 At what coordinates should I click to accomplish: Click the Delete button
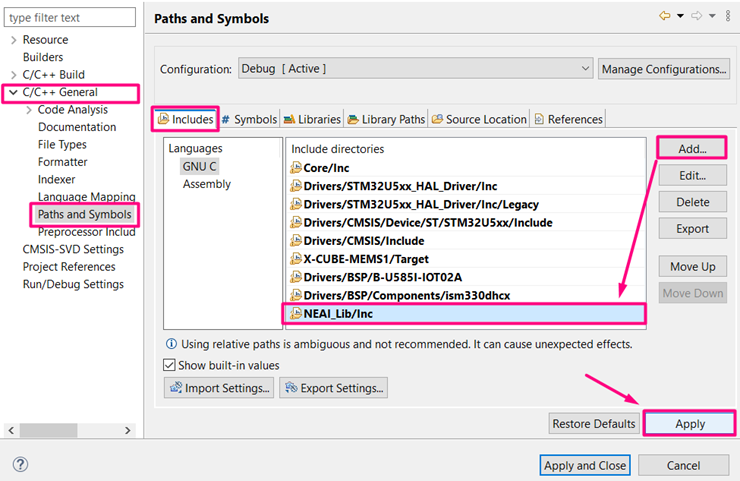pyautogui.click(x=692, y=202)
